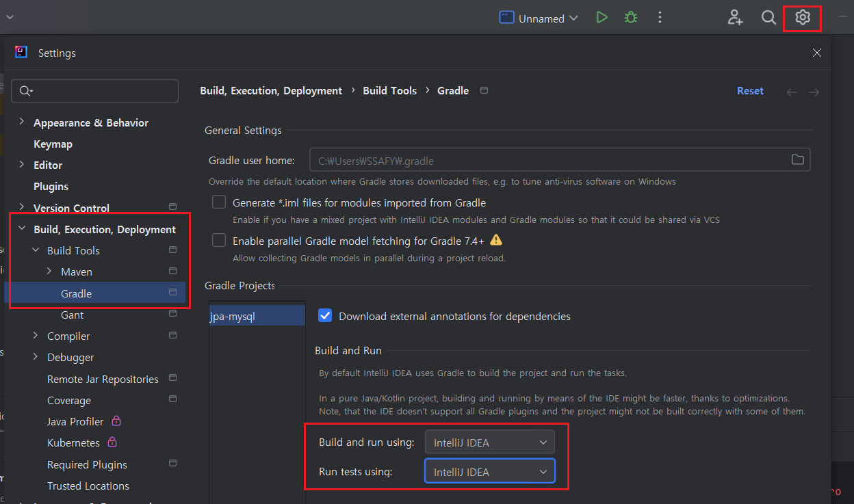Collapse Build, Execution, Deployment node

point(22,229)
